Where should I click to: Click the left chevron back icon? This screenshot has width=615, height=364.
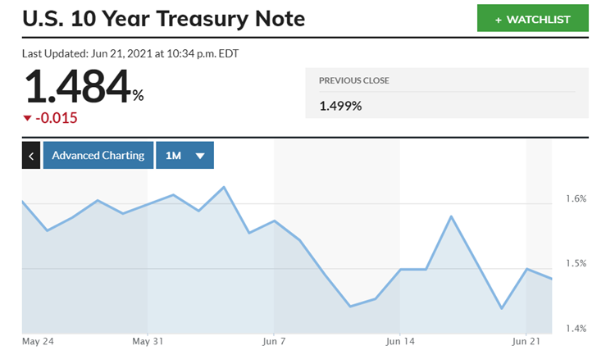30,155
